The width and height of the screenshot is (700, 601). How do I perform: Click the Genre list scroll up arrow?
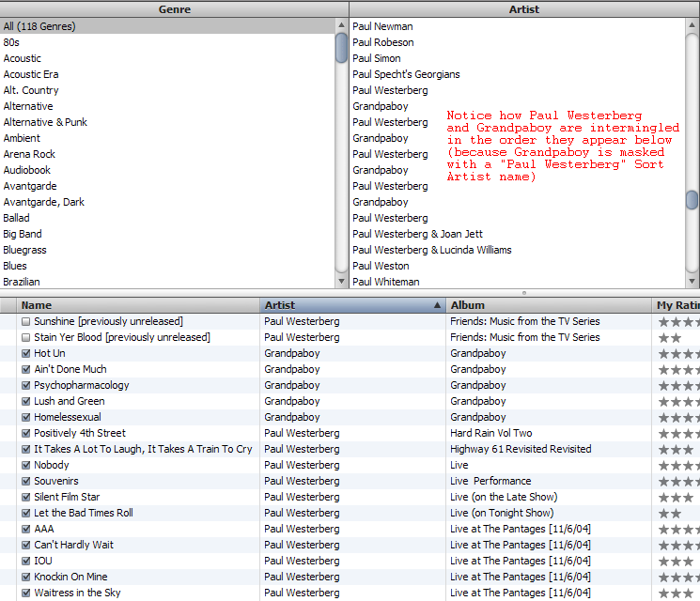click(x=341, y=25)
